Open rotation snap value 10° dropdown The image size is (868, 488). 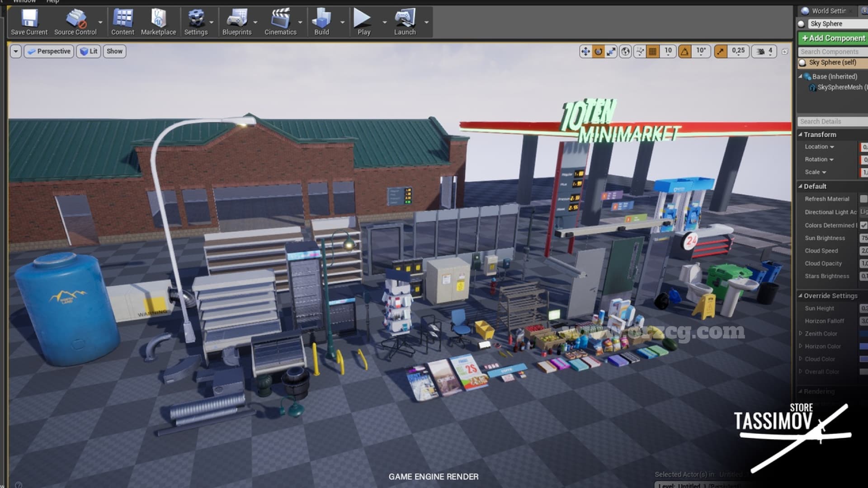point(701,52)
